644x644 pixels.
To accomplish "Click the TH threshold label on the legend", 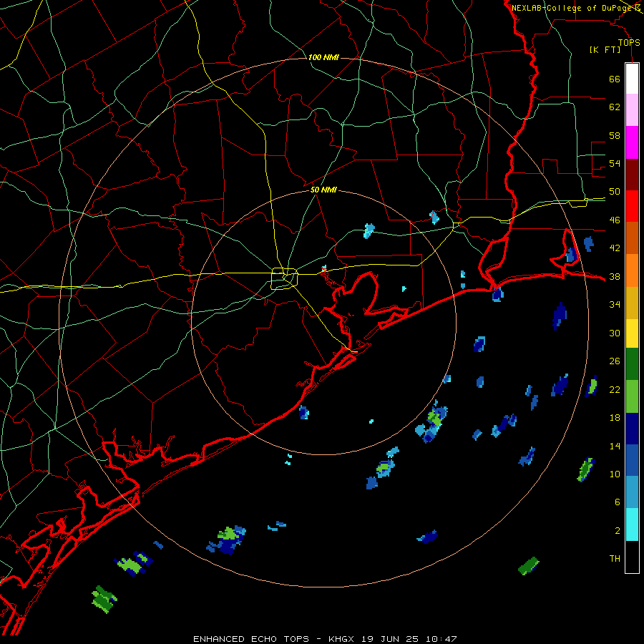I will pyautogui.click(x=615, y=559).
